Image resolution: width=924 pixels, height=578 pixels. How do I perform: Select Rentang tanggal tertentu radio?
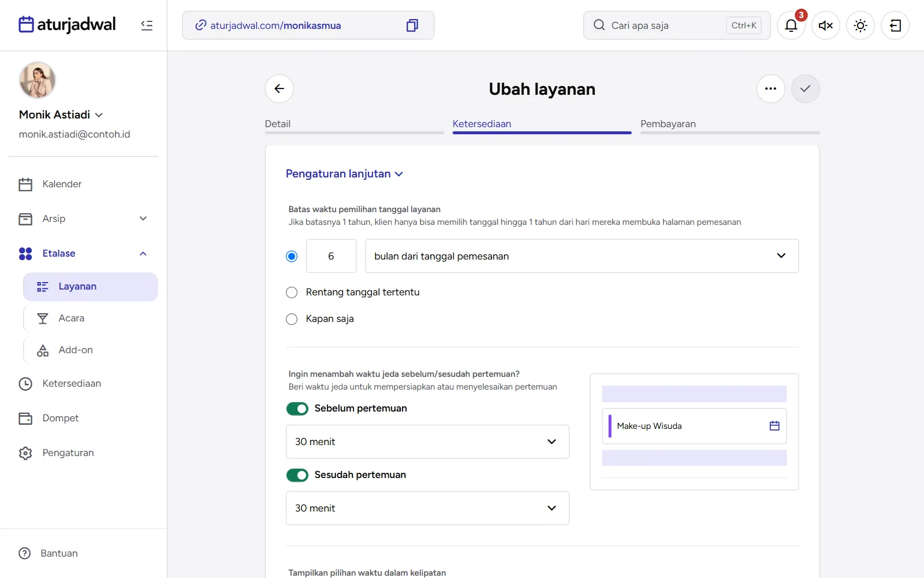(292, 292)
